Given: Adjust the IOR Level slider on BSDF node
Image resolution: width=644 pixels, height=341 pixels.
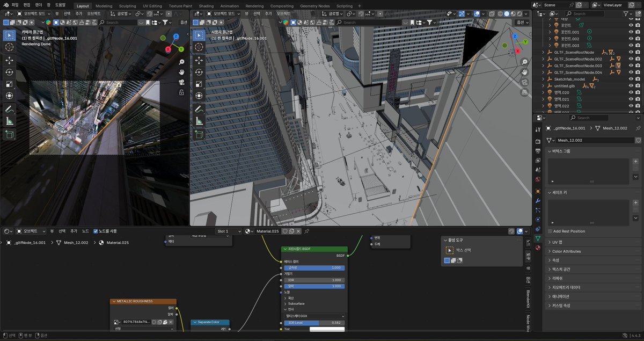Looking at the screenshot, I should 314,323.
